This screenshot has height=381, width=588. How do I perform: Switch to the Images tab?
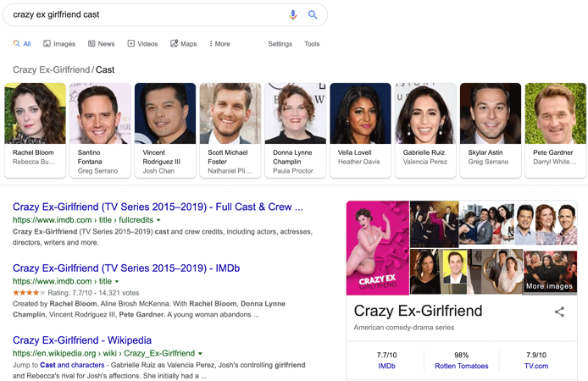click(59, 44)
